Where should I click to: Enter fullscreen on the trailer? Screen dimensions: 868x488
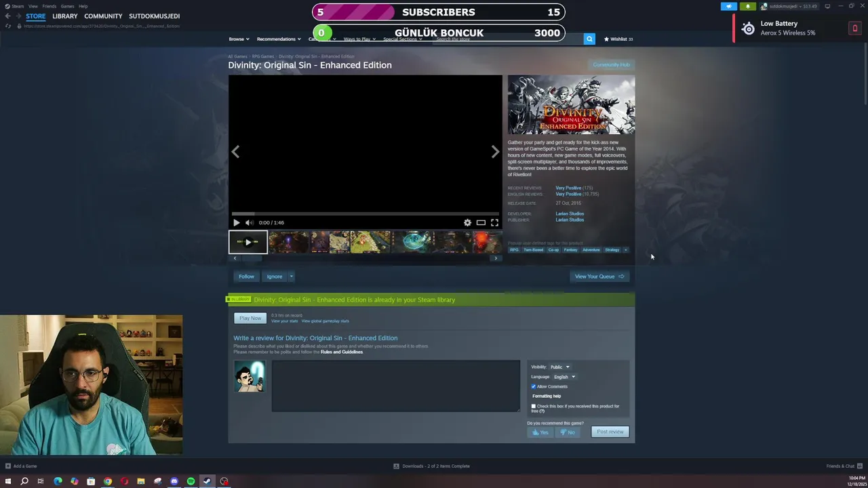click(x=494, y=222)
